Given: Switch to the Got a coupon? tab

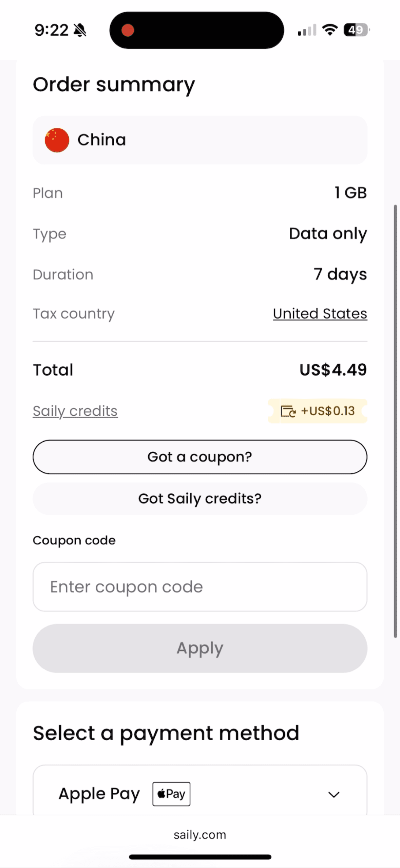Looking at the screenshot, I should [200, 457].
